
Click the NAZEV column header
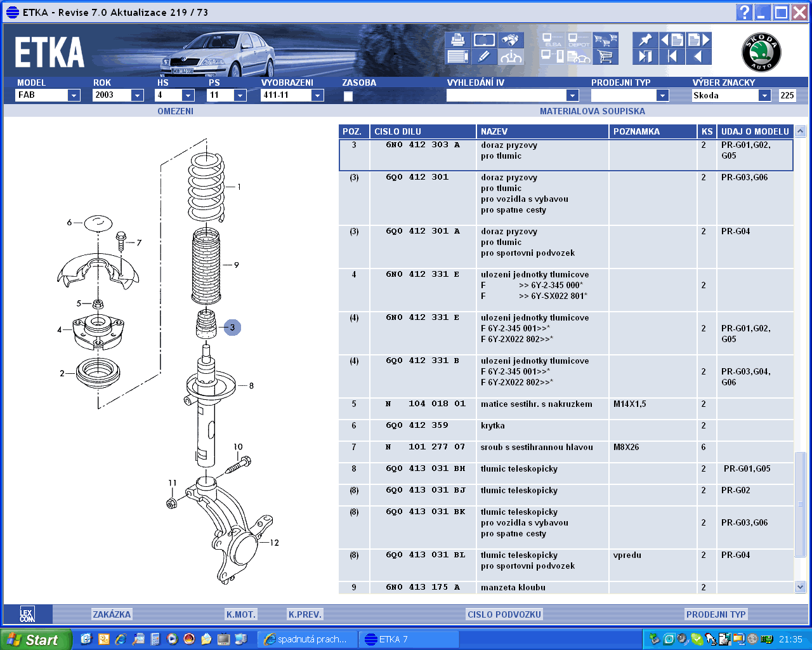pos(542,131)
